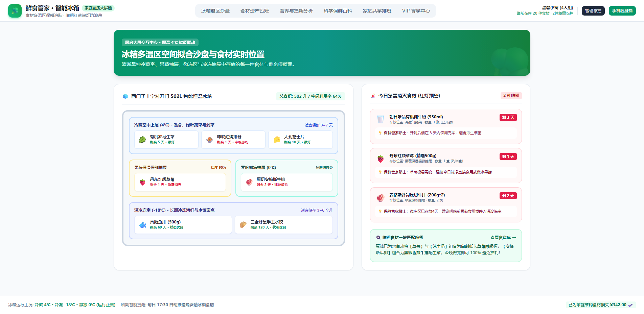Click the magnifier icon beside 临期食材一键匹配晚餐
This screenshot has width=644, height=314.
click(x=378, y=238)
